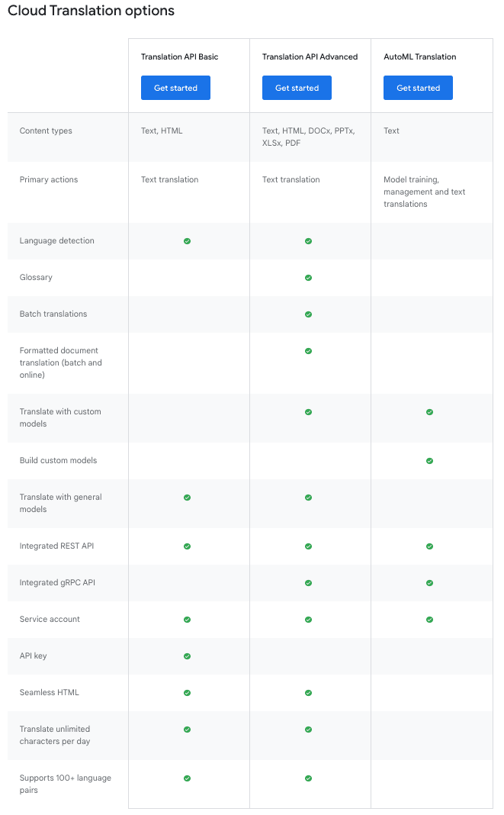Select the AutoML Translation column header
Image resolution: width=504 pixels, height=815 pixels.
pyautogui.click(x=420, y=56)
